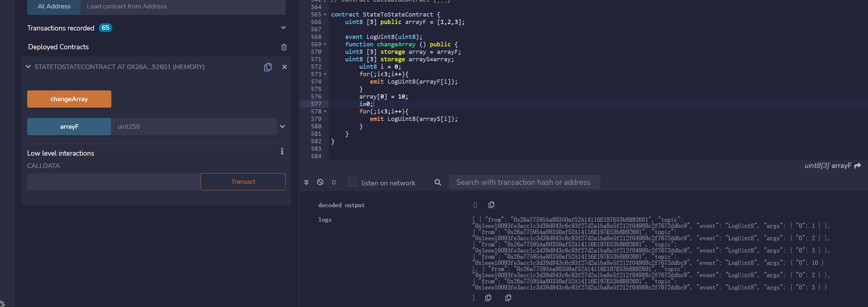Click the pending transactions counter 0

tap(333, 183)
